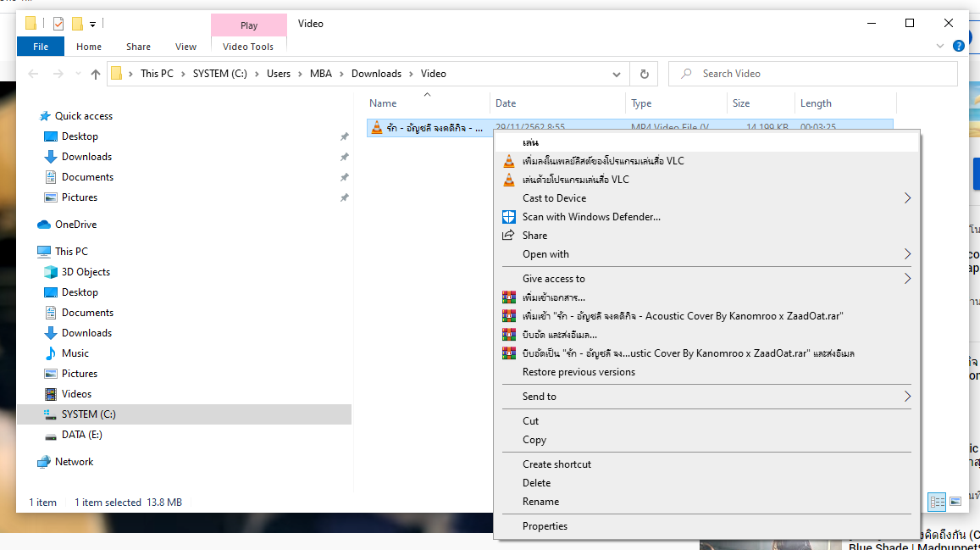The width and height of the screenshot is (980, 550).
Task: Switch to large thumbnails view icon
Action: [x=955, y=502]
